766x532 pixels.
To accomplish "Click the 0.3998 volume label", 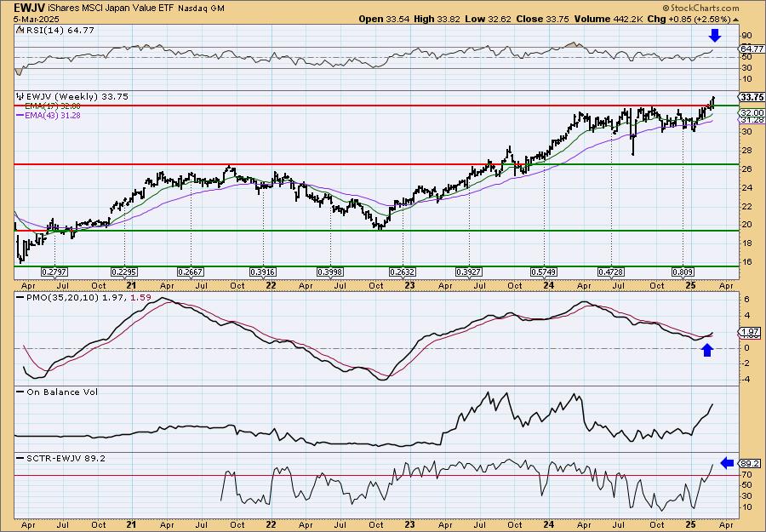I will point(330,272).
